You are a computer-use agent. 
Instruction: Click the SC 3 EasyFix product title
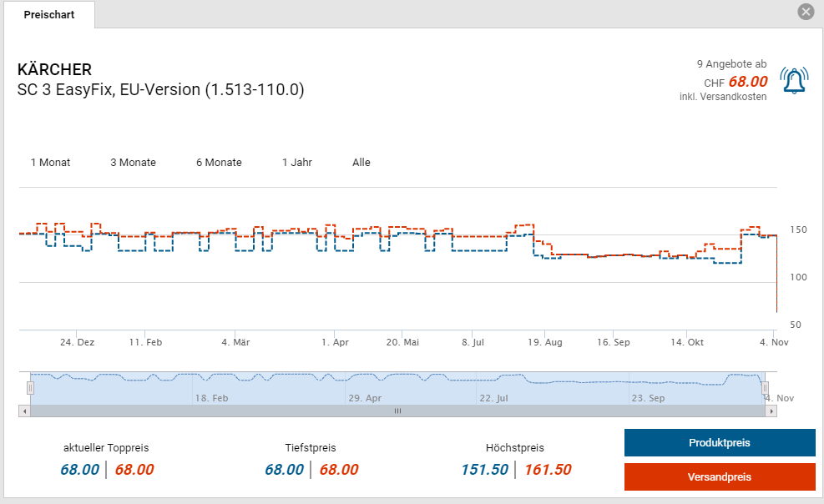pyautogui.click(x=160, y=89)
